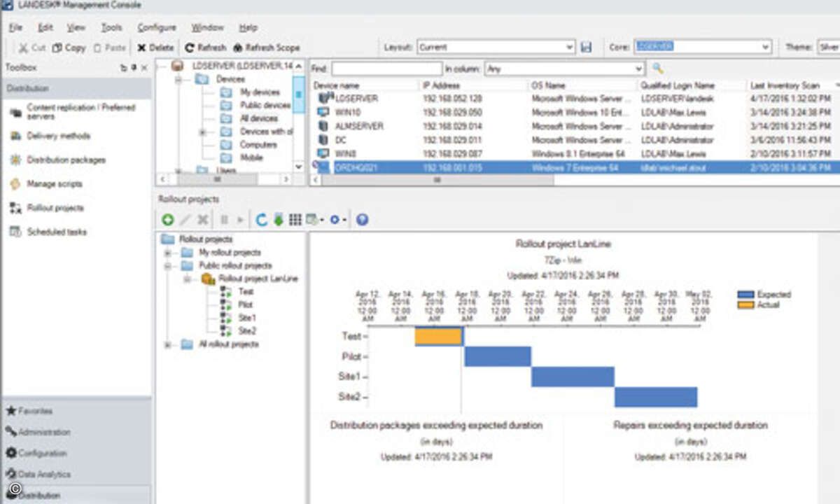This screenshot has width=840, height=504.
Task: Select the Site1 rollout step in tree
Action: (x=247, y=318)
